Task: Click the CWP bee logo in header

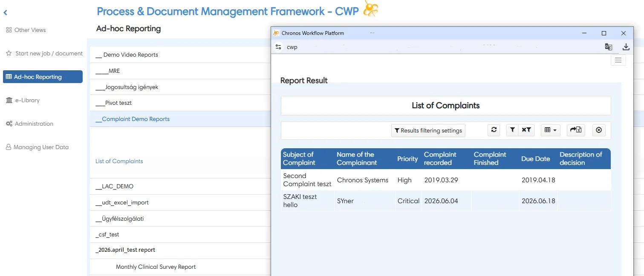Action: [370, 9]
